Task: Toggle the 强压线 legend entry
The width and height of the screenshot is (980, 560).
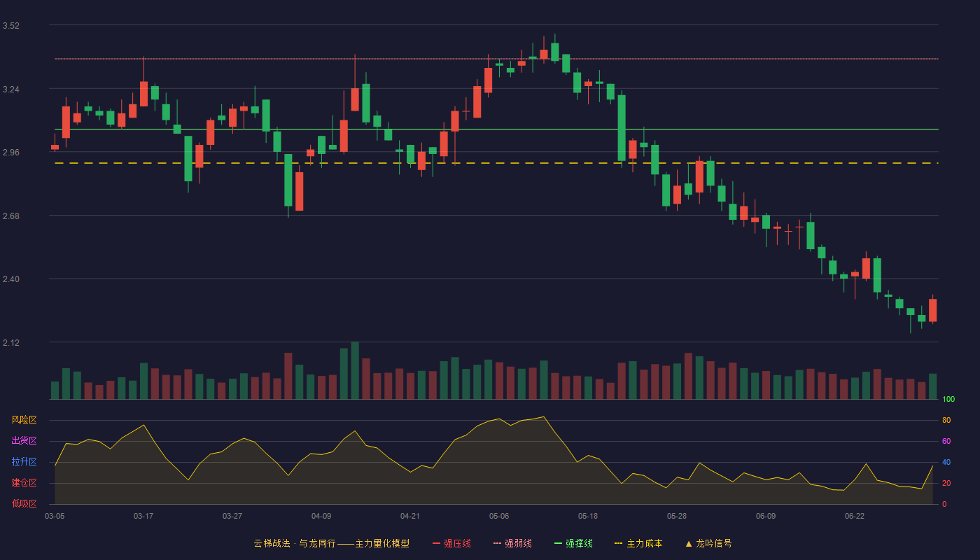Action: click(451, 543)
